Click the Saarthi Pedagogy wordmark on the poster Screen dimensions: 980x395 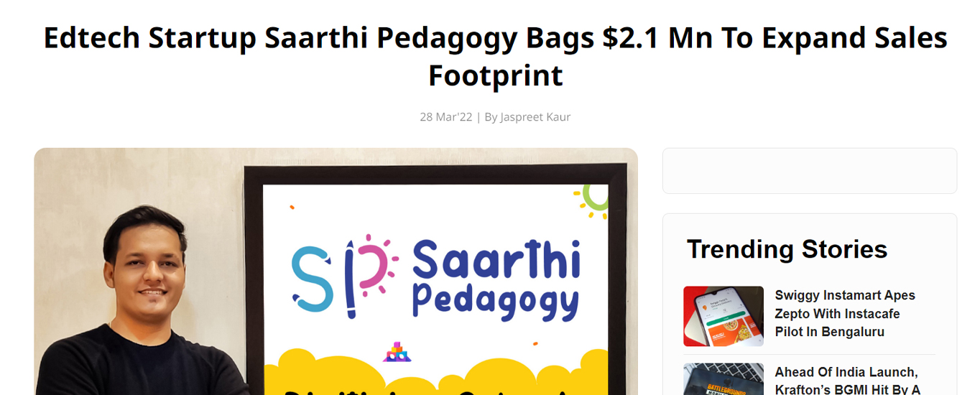pos(496,279)
